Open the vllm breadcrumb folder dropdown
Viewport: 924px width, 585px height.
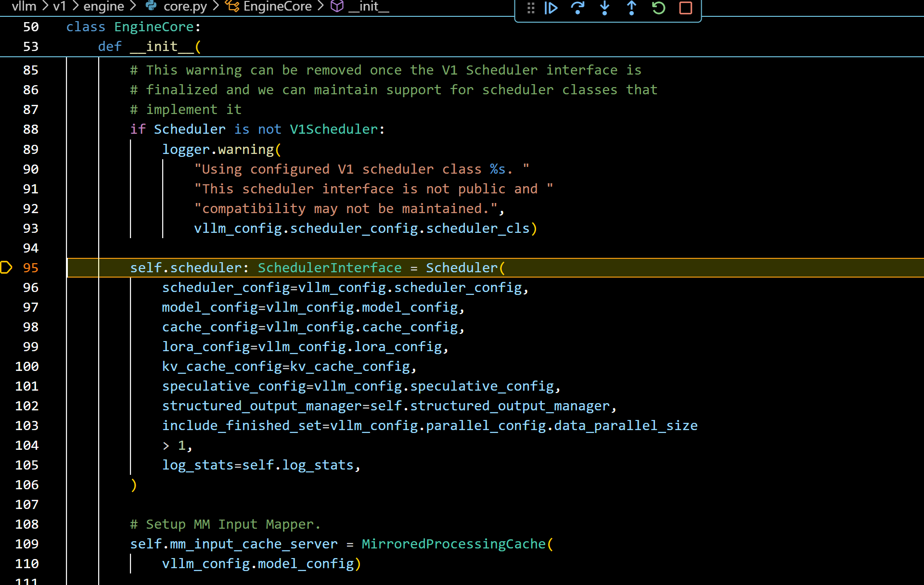pos(24,6)
